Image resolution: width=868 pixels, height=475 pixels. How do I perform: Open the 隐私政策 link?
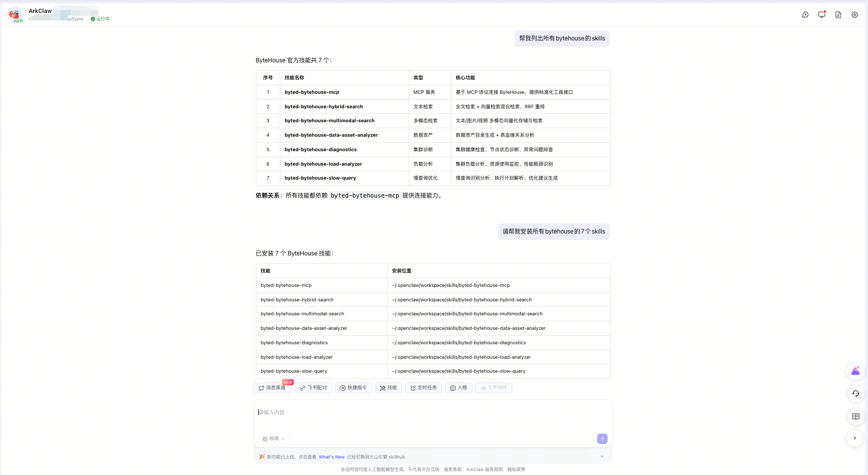516,470
